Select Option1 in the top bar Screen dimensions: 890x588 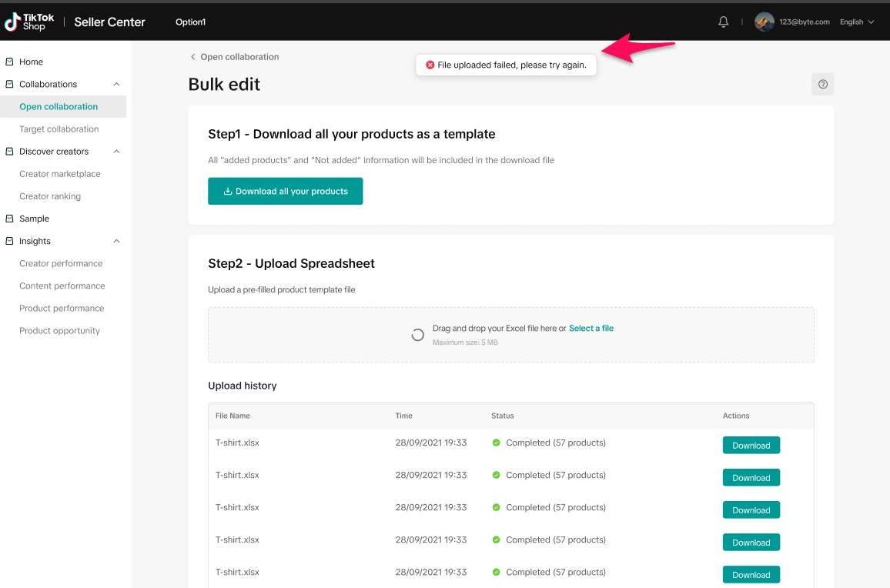click(x=190, y=22)
